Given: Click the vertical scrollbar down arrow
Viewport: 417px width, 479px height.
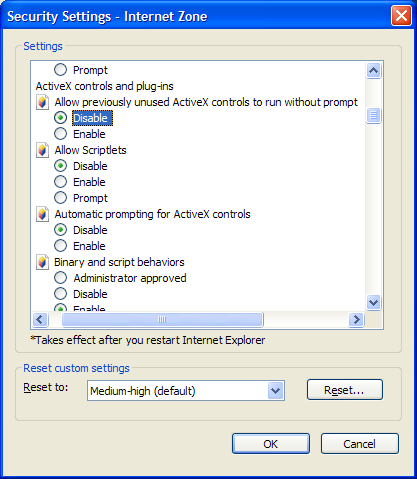Looking at the screenshot, I should coord(373,303).
